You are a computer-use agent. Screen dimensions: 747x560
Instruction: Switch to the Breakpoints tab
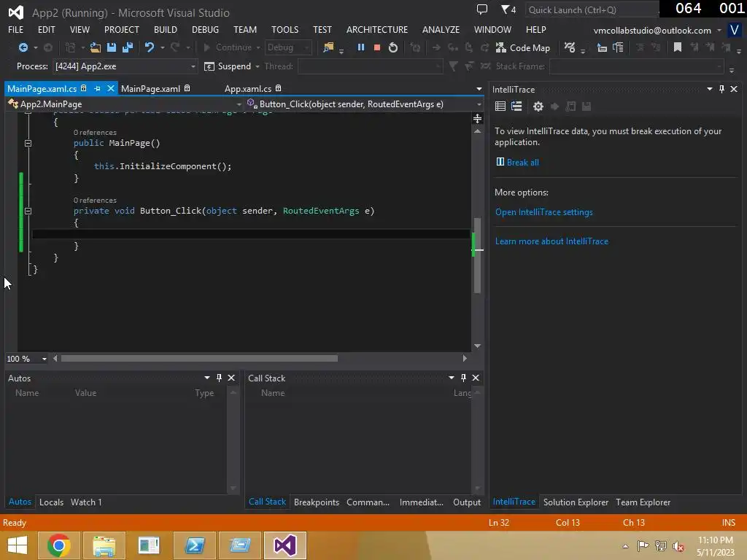[x=317, y=502]
